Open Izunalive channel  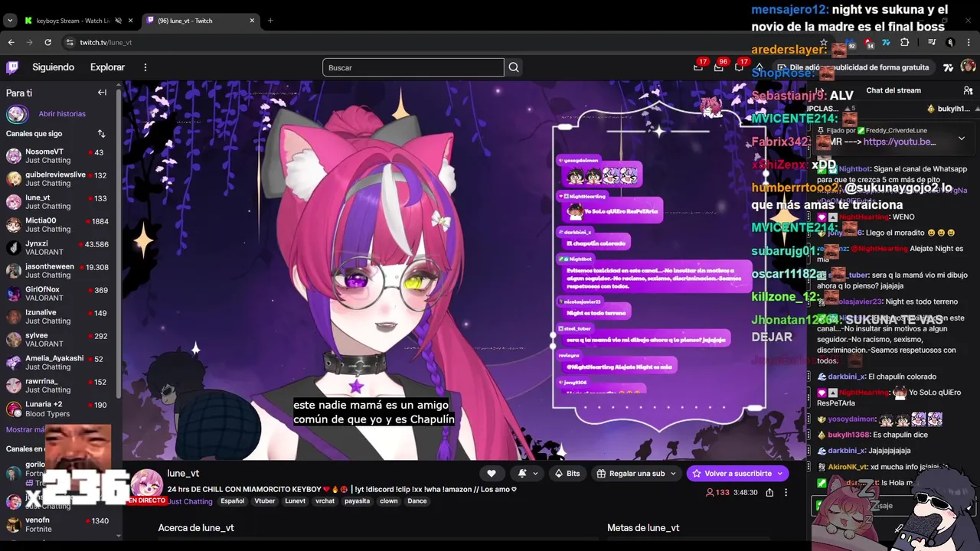58,317
